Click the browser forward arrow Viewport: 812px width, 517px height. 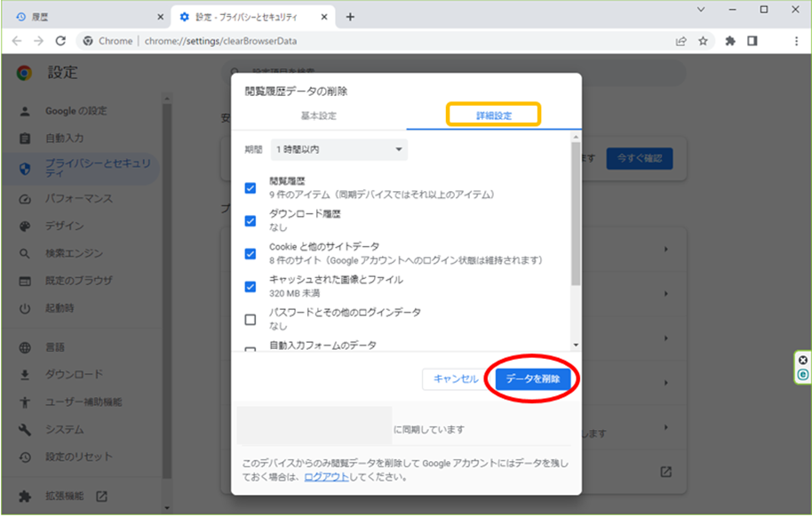(x=39, y=41)
